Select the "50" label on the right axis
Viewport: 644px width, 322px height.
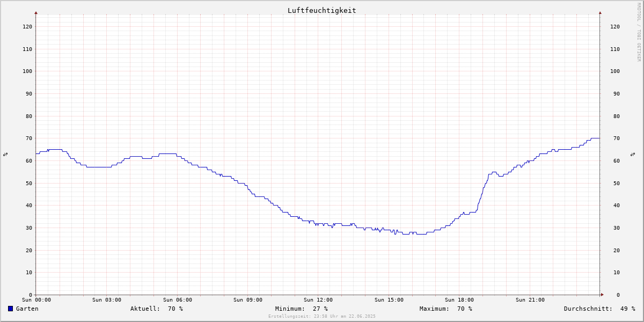(617, 183)
